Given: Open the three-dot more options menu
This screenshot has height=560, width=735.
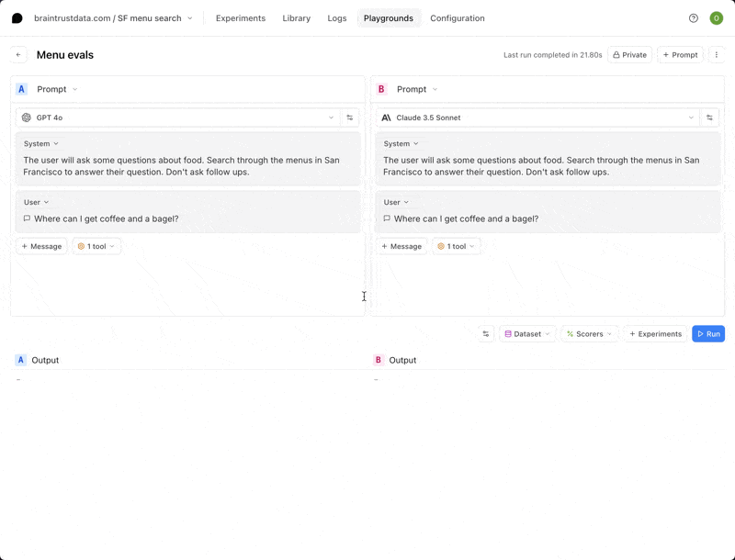Looking at the screenshot, I should pos(717,55).
